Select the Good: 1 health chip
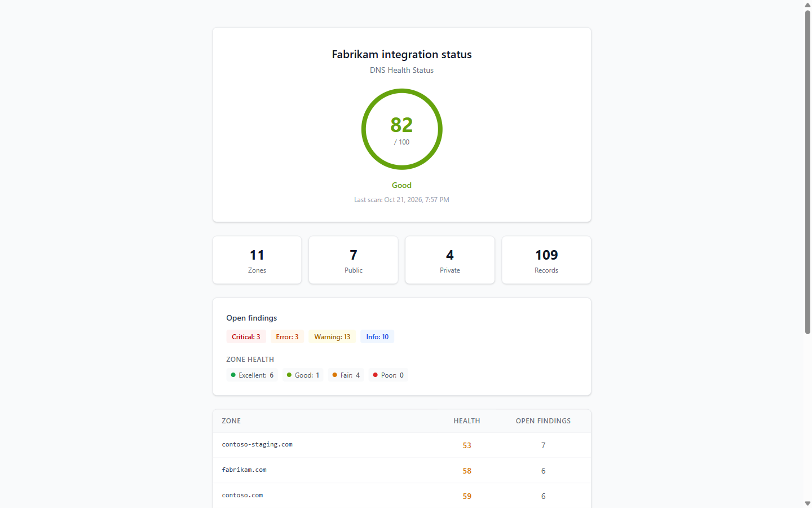The height and width of the screenshot is (508, 812). (x=303, y=375)
